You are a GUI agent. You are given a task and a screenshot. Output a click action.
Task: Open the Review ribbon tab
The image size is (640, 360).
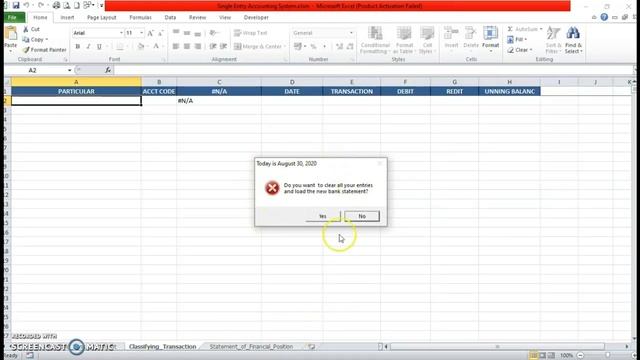pyautogui.click(x=197, y=18)
